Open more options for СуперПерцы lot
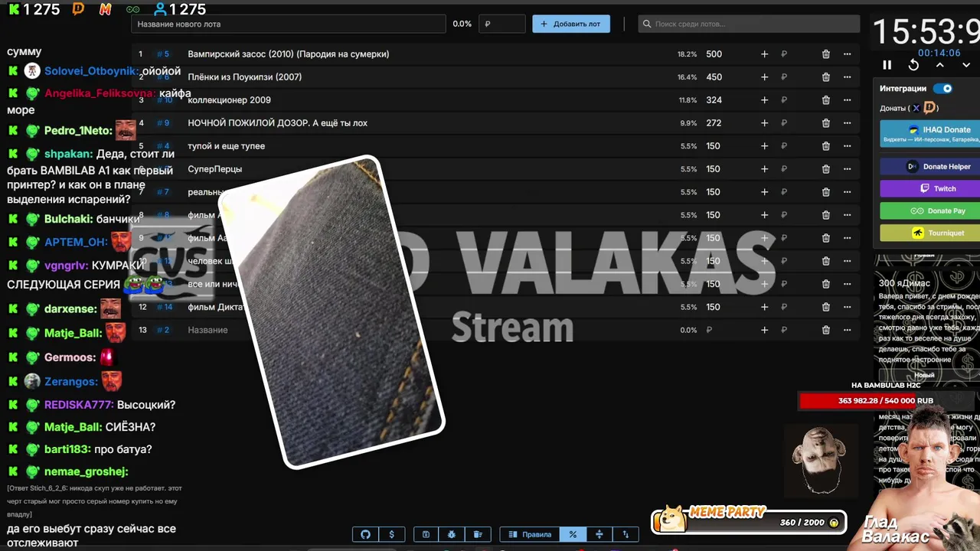The height and width of the screenshot is (551, 980). tap(847, 169)
